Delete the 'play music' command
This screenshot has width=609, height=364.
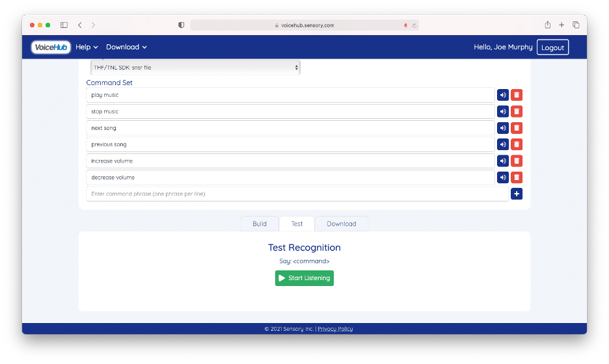(517, 95)
